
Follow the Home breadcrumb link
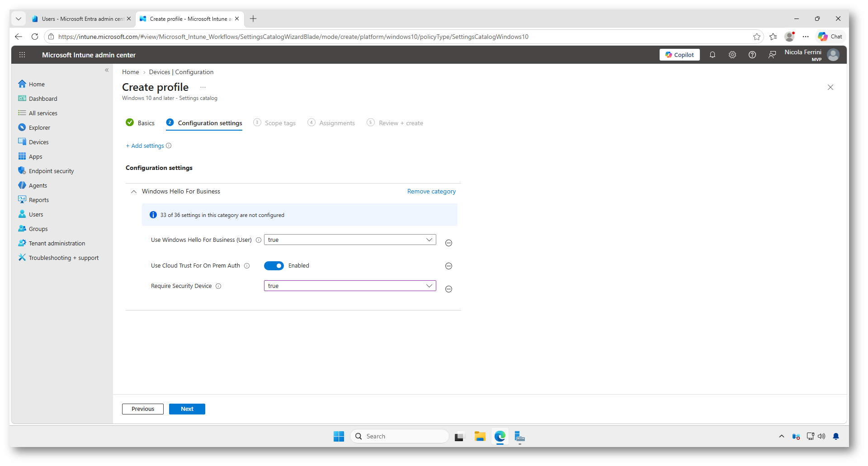[131, 72]
